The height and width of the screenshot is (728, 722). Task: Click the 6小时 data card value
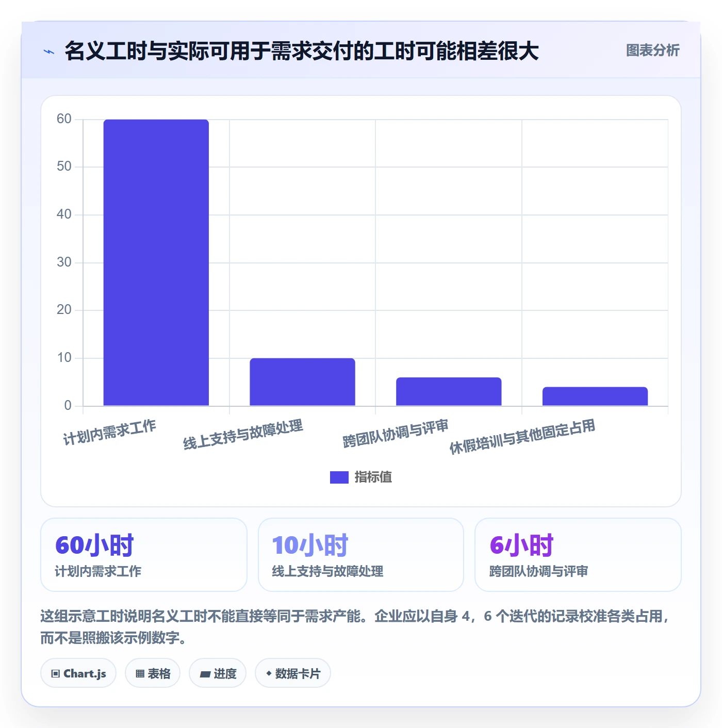coord(521,545)
